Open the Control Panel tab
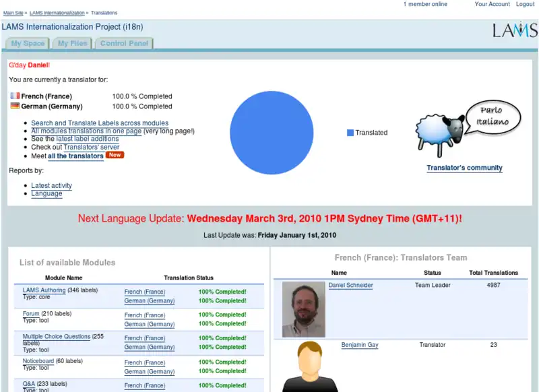 tap(123, 44)
